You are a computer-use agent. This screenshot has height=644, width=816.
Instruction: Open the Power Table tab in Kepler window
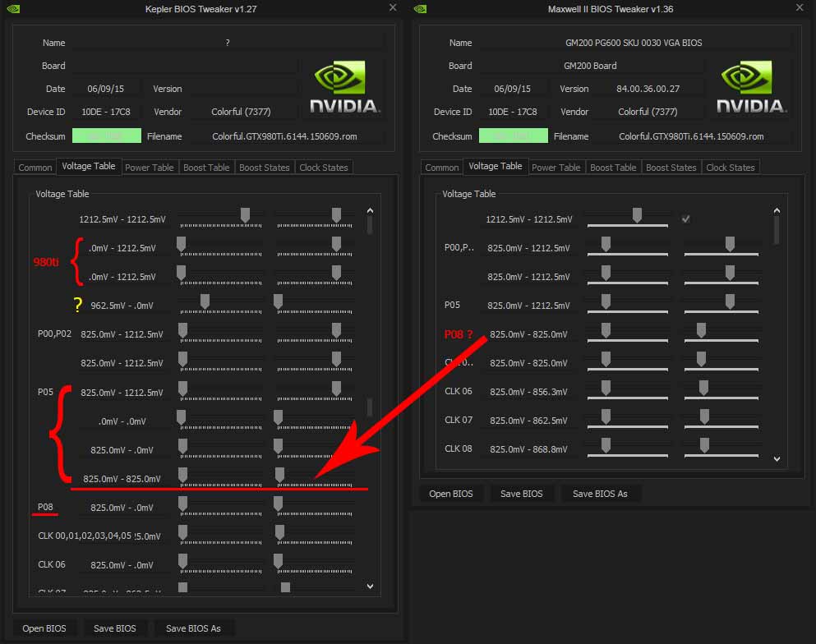[150, 168]
